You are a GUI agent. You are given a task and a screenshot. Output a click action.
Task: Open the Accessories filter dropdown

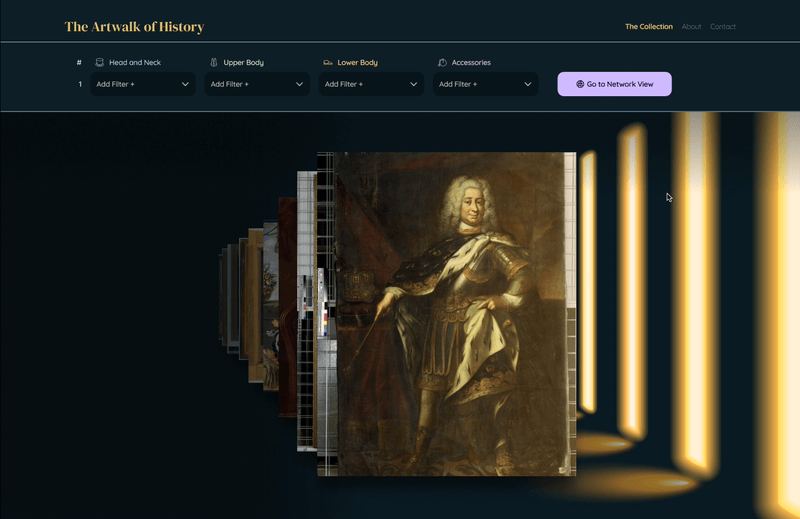[484, 84]
